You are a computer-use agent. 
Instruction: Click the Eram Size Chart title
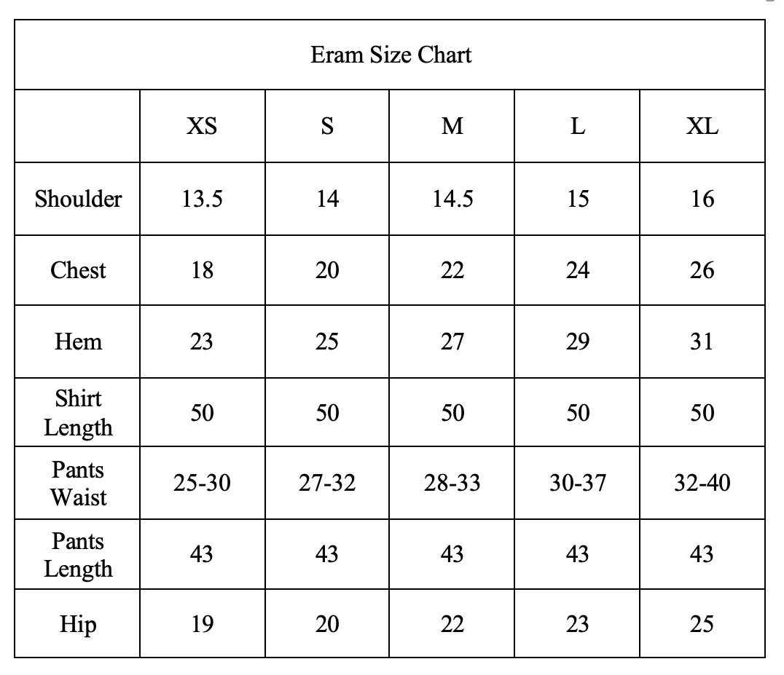[x=391, y=55]
